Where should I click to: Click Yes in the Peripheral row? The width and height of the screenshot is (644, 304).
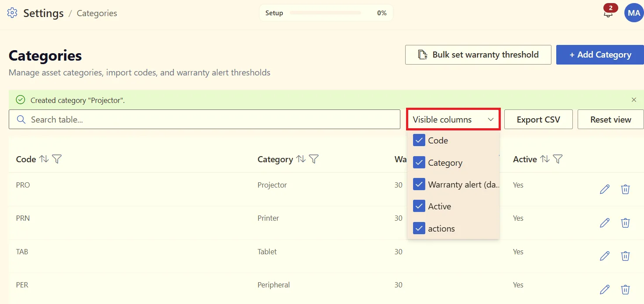pyautogui.click(x=518, y=285)
